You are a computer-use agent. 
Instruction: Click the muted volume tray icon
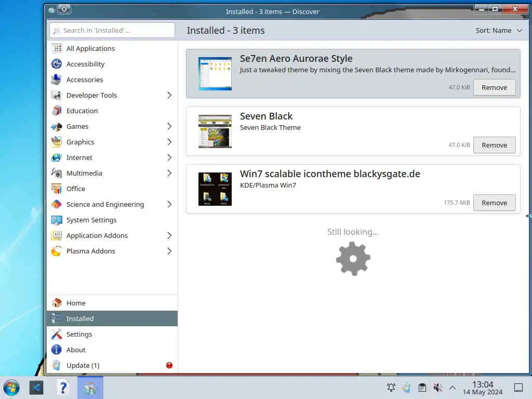pyautogui.click(x=437, y=388)
